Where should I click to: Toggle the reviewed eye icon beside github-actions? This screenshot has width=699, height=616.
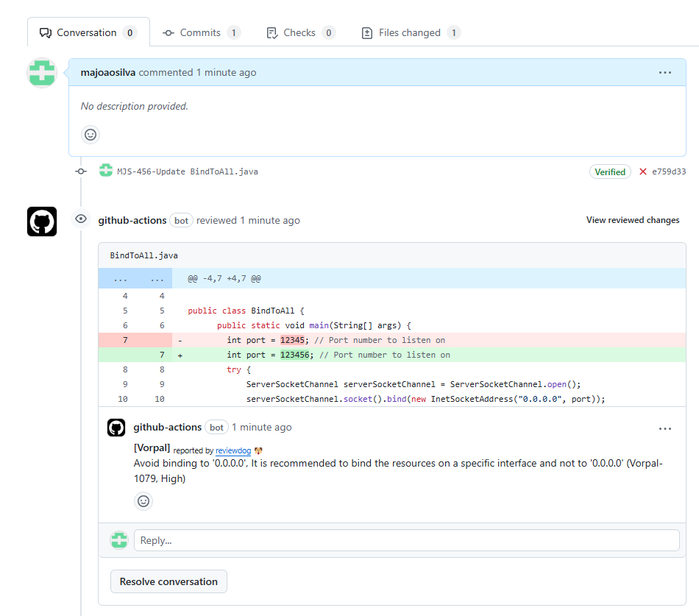[x=81, y=219]
